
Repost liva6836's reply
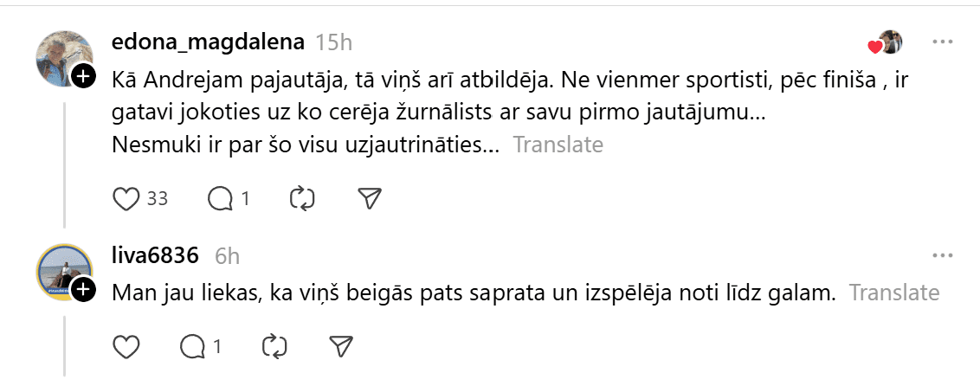274,347
